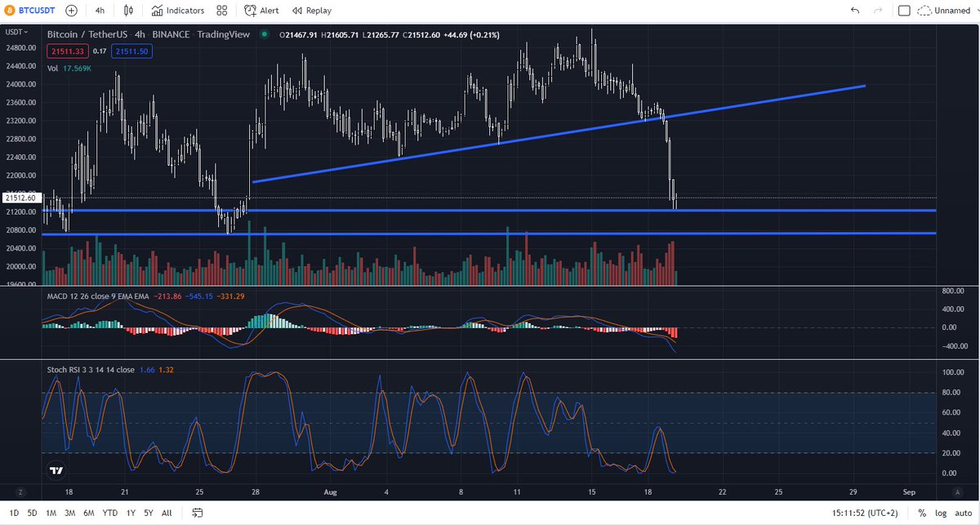Open chart settings A button at bottom right
Image resolution: width=980 pixels, height=525 pixels.
pos(957,492)
